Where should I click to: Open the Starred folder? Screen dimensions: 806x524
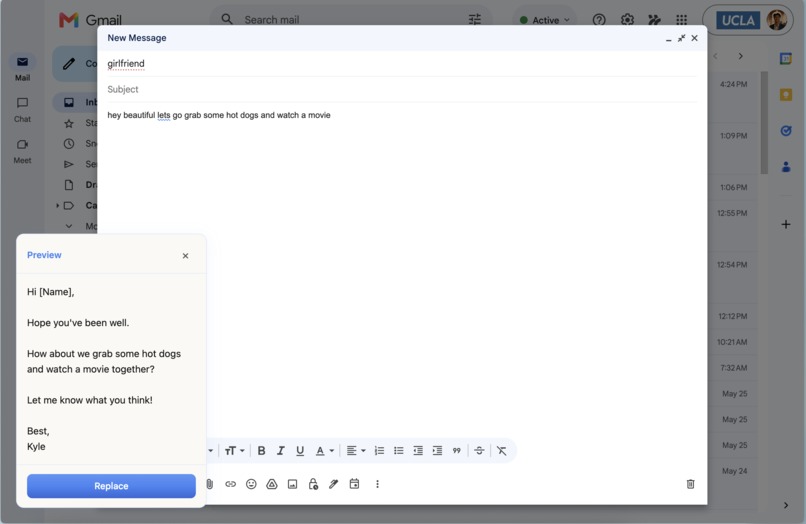click(77, 123)
